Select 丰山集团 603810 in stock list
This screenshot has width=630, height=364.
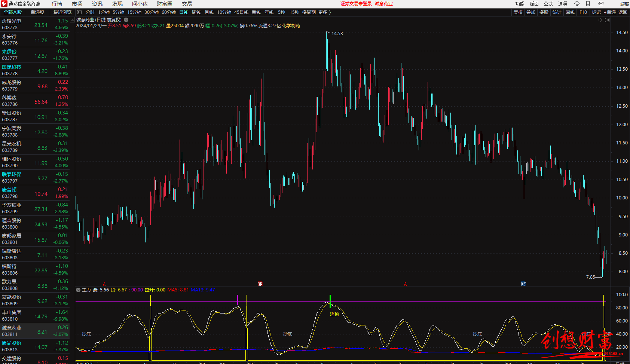(35, 316)
